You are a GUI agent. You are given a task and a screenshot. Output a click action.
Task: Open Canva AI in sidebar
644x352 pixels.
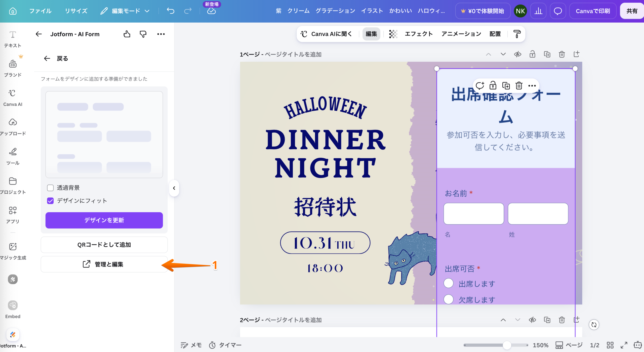pos(13,98)
